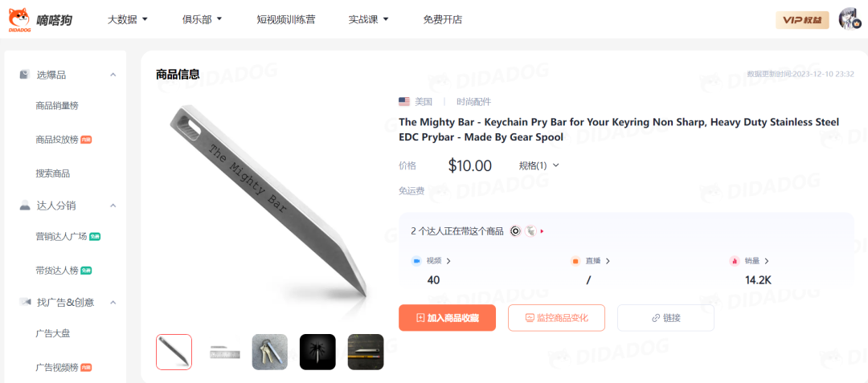Collapse the 达人分销 sidebar section
The width and height of the screenshot is (868, 383).
coord(113,206)
